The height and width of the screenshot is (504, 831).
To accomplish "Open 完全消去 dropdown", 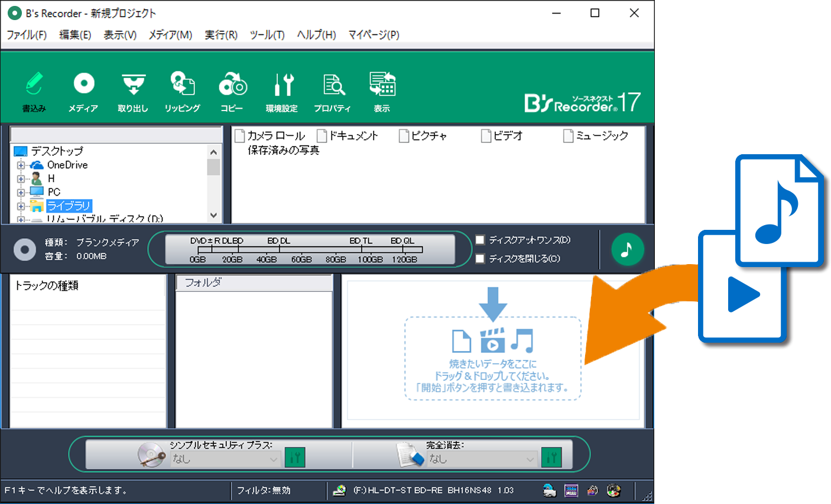I will (482, 459).
